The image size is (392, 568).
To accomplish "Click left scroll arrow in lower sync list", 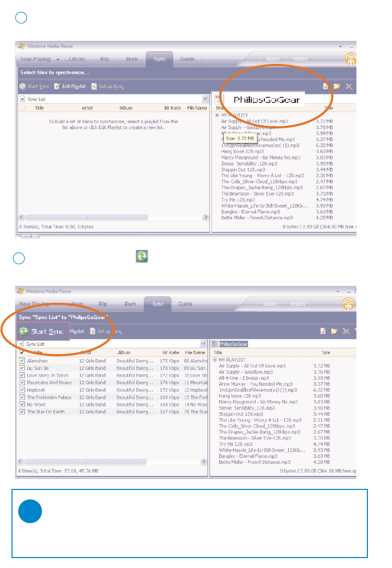I will coord(20,462).
